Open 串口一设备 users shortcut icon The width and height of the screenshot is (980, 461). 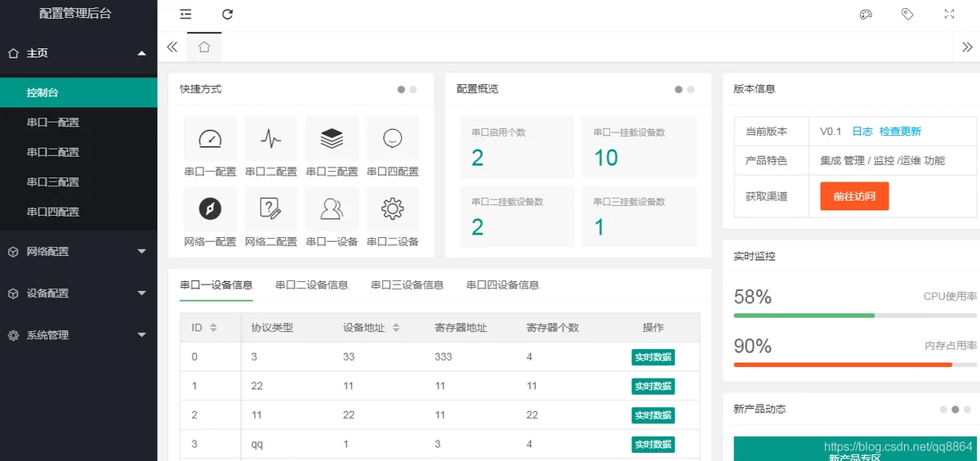click(332, 209)
